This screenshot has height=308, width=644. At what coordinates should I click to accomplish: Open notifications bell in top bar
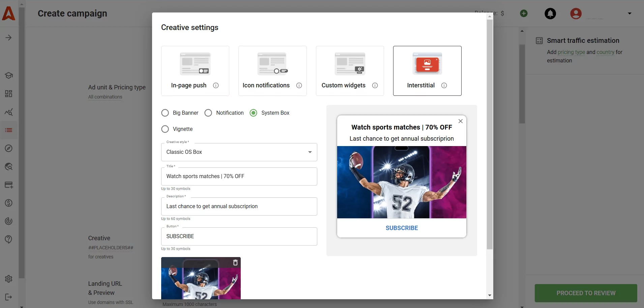coord(550,13)
